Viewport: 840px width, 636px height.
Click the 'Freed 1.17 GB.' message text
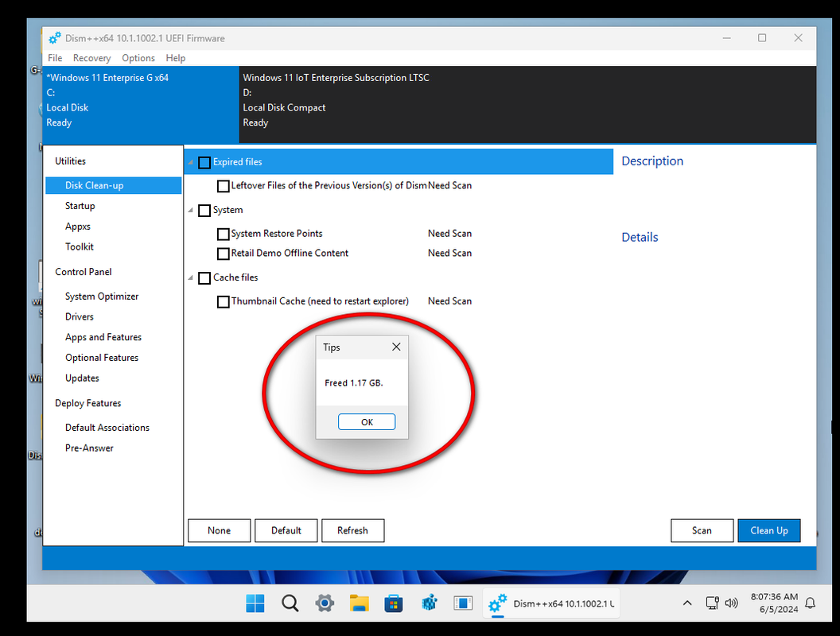point(353,382)
